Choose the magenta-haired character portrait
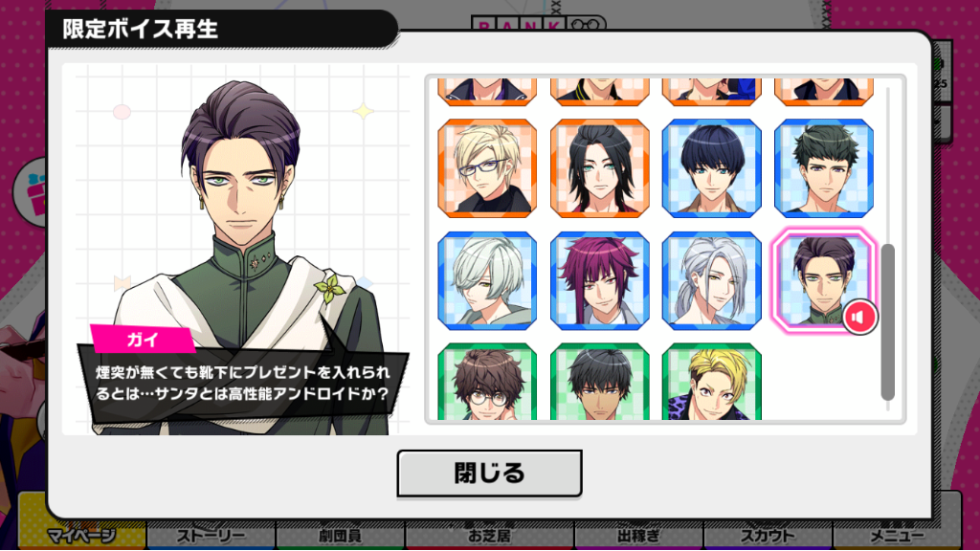Image resolution: width=980 pixels, height=551 pixels. [x=600, y=280]
